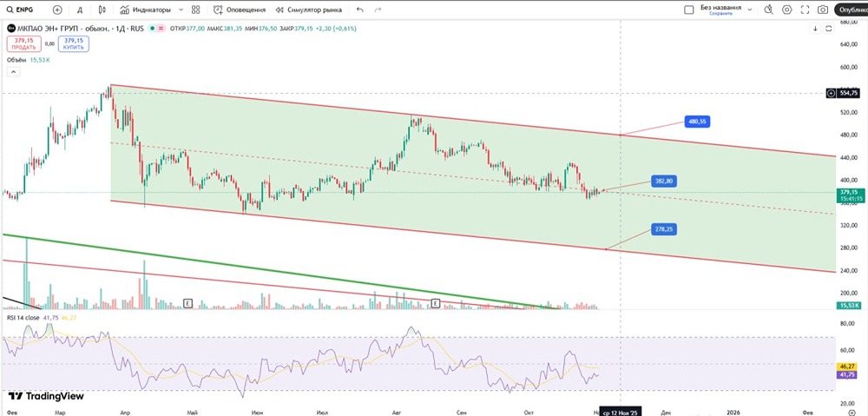Create an alert via Оповещения
868x416 pixels.
pos(240,10)
